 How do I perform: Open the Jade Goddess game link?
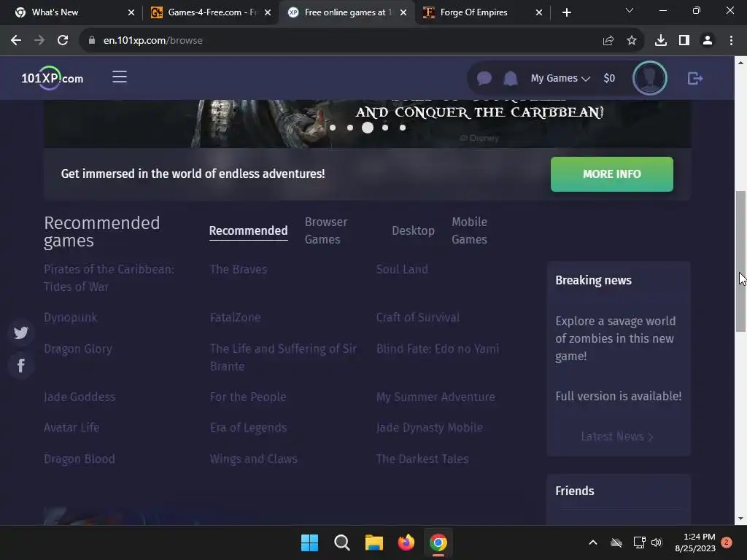(80, 397)
